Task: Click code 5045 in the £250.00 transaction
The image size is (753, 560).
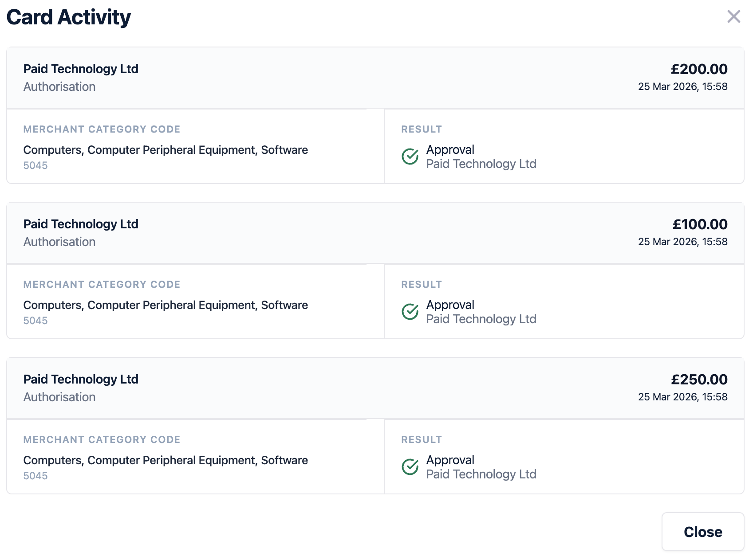Action: click(x=35, y=476)
